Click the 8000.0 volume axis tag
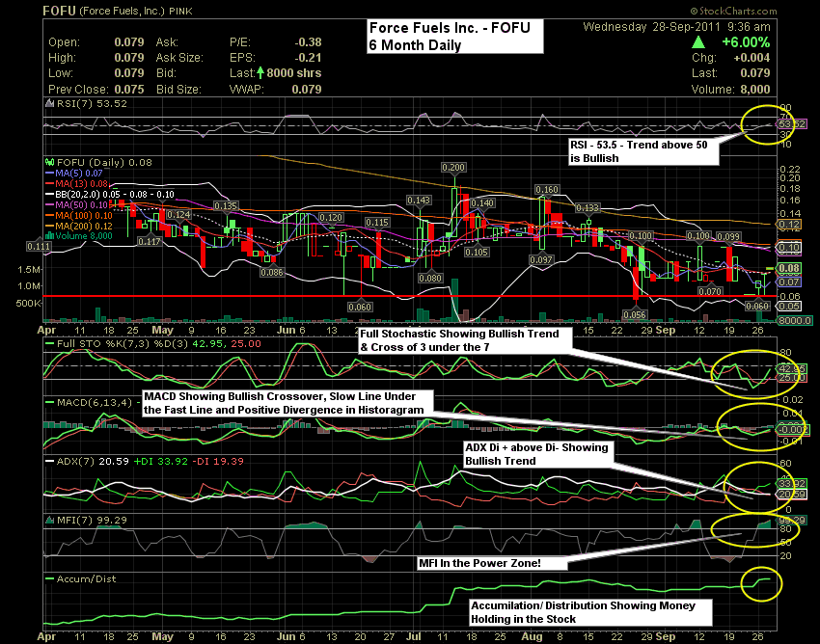Screen dimensions: 820x644 click(x=794, y=320)
